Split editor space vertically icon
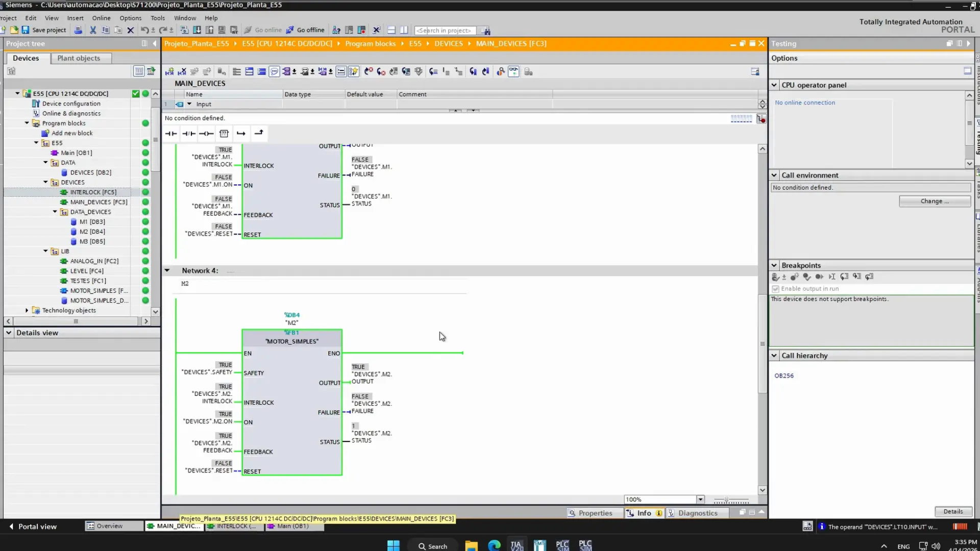 click(404, 30)
